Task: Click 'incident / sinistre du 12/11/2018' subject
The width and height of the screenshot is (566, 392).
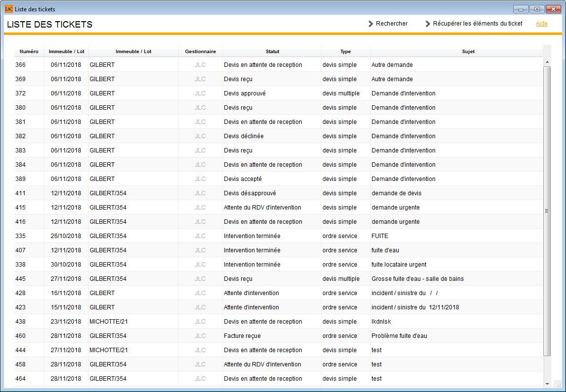Action: click(415, 307)
